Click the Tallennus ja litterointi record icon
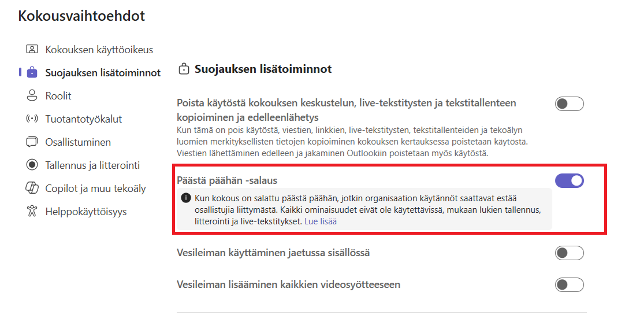644x329 pixels. click(x=32, y=165)
